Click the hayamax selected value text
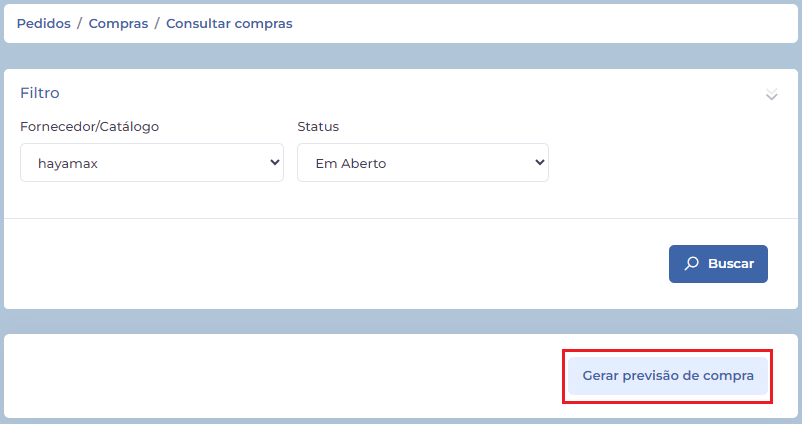 point(68,163)
